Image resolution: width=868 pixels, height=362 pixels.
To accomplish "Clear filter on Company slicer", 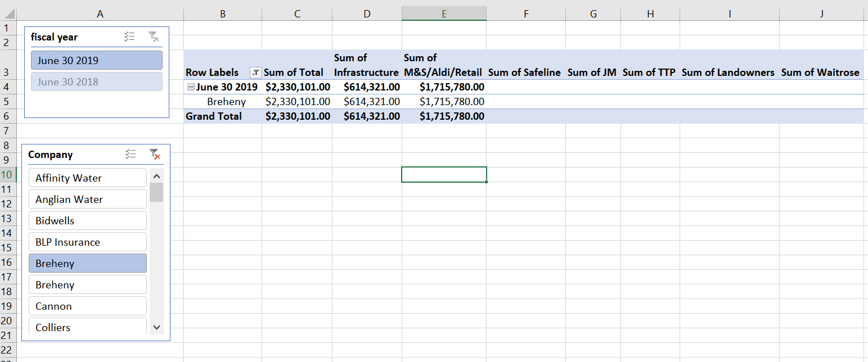I will [x=154, y=155].
